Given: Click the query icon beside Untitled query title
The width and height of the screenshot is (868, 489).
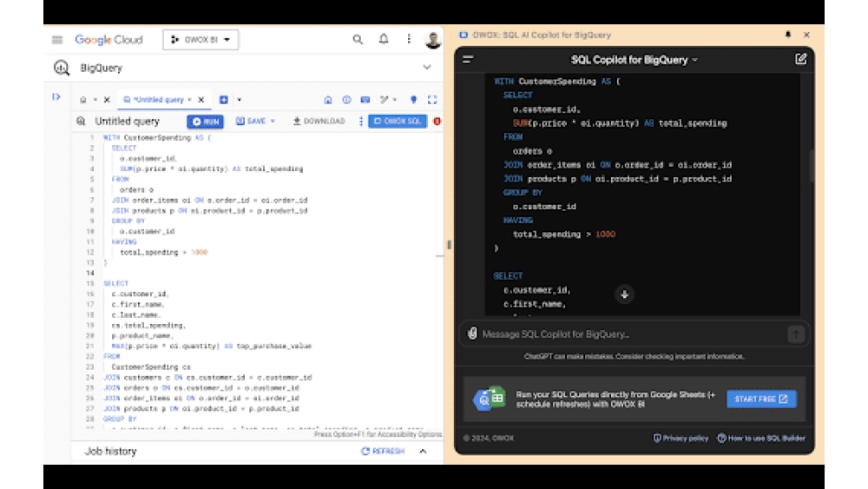Looking at the screenshot, I should click(x=81, y=121).
